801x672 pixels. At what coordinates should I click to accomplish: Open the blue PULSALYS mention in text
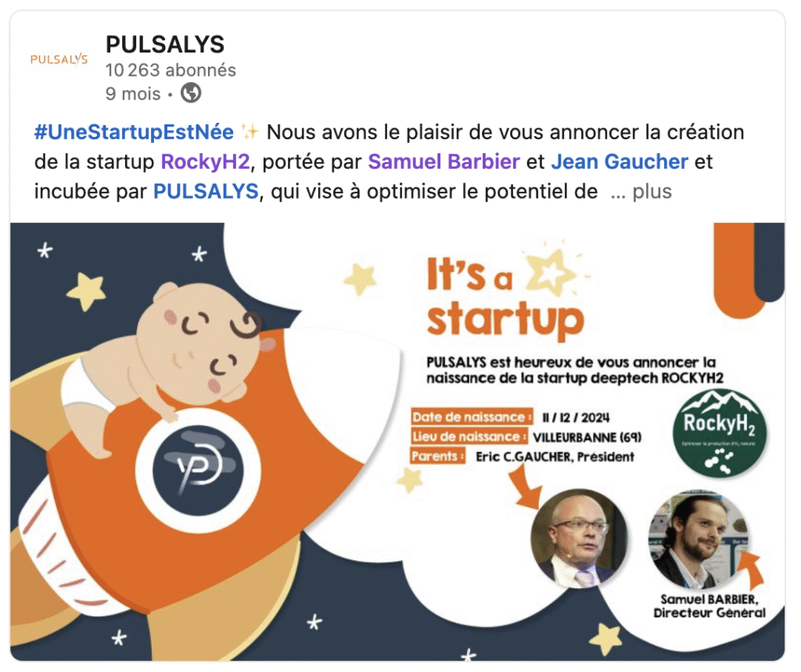tap(206, 192)
